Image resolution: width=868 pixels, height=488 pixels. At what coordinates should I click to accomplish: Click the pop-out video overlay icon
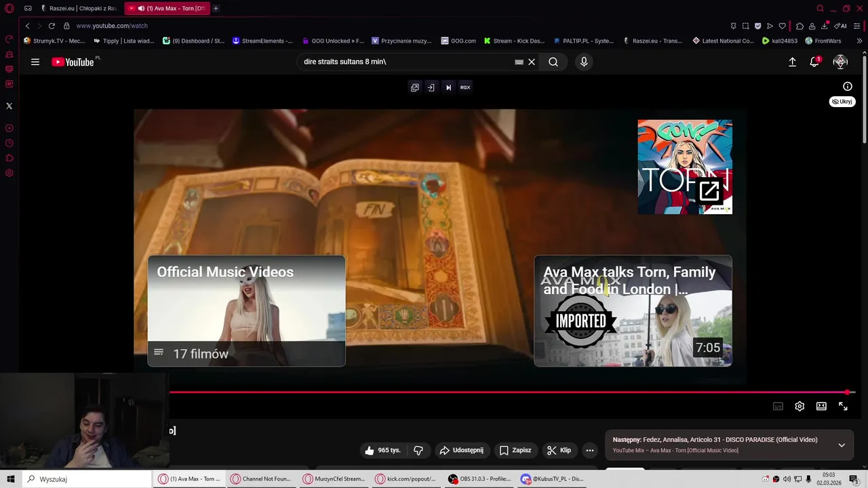(x=415, y=87)
